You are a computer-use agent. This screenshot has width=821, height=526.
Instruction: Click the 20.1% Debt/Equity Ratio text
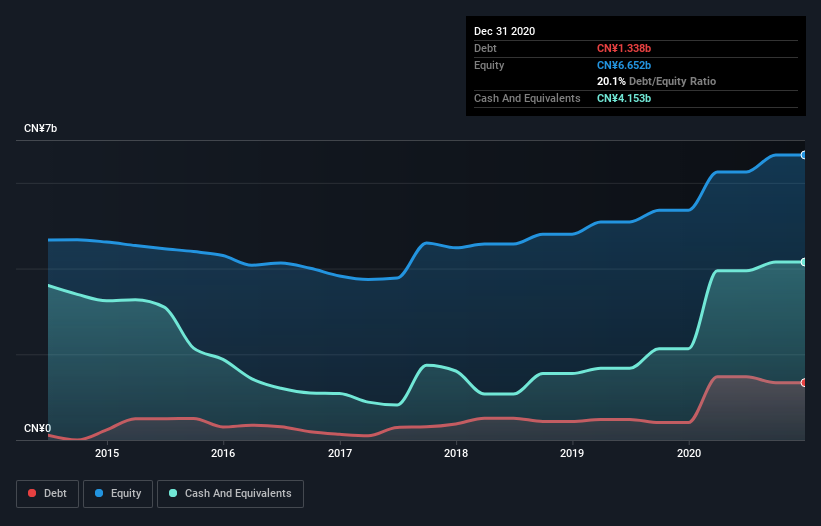click(656, 81)
